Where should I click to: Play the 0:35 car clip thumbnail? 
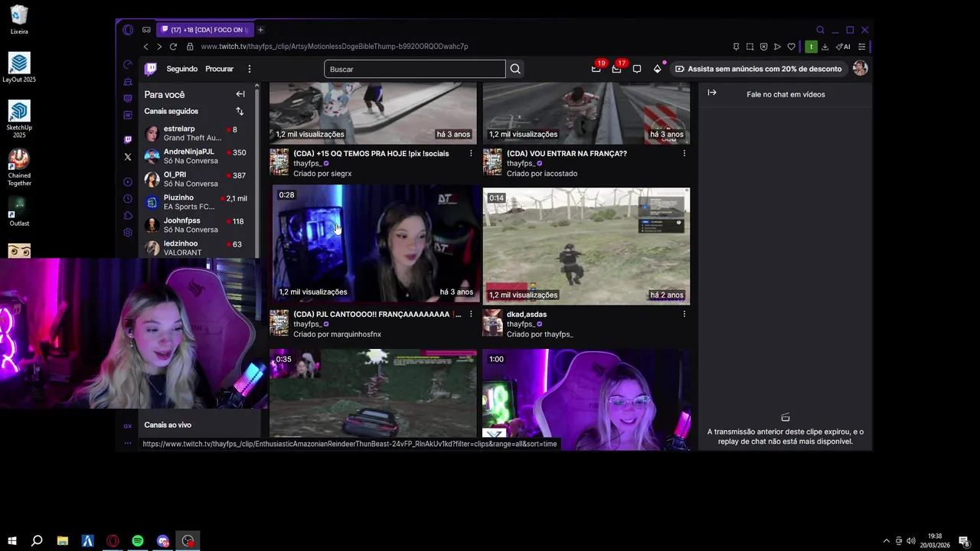pos(373,393)
